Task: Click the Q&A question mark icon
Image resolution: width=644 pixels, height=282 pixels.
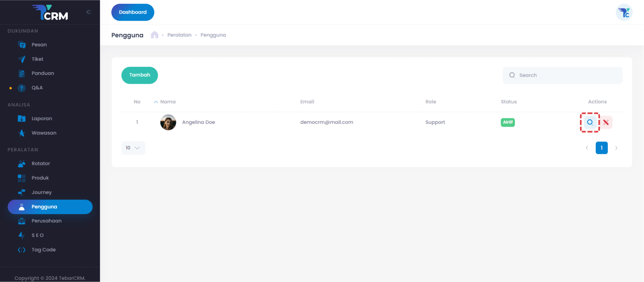Action: point(22,88)
